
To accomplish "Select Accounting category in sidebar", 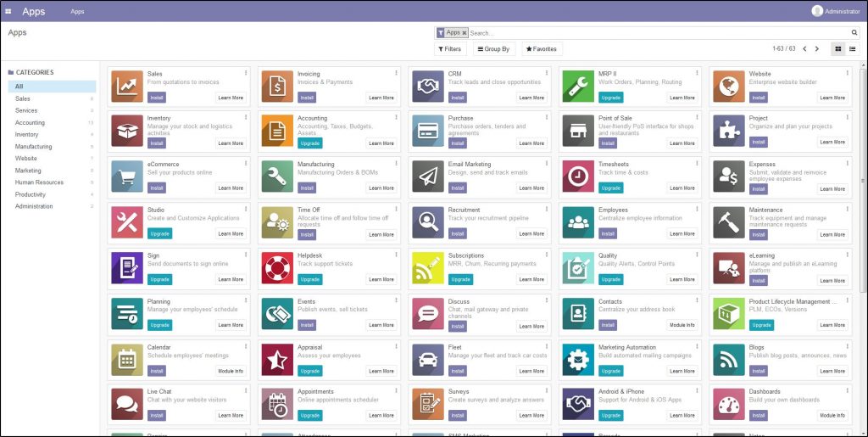I will [30, 123].
